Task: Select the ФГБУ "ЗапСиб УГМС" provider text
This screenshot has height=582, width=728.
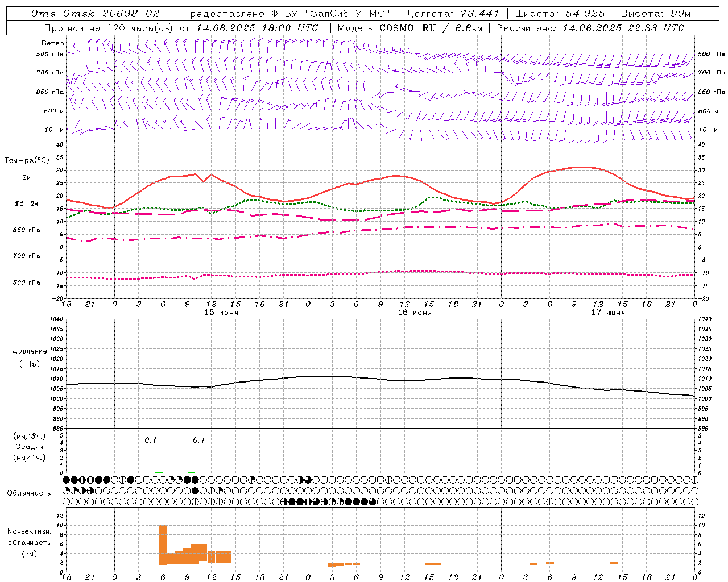Action: tap(330, 13)
